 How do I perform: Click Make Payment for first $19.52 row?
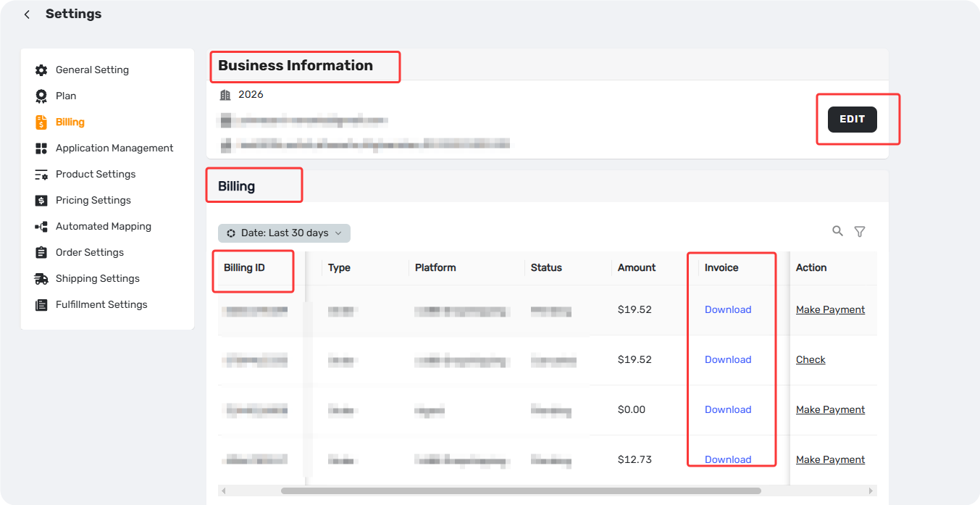(830, 310)
